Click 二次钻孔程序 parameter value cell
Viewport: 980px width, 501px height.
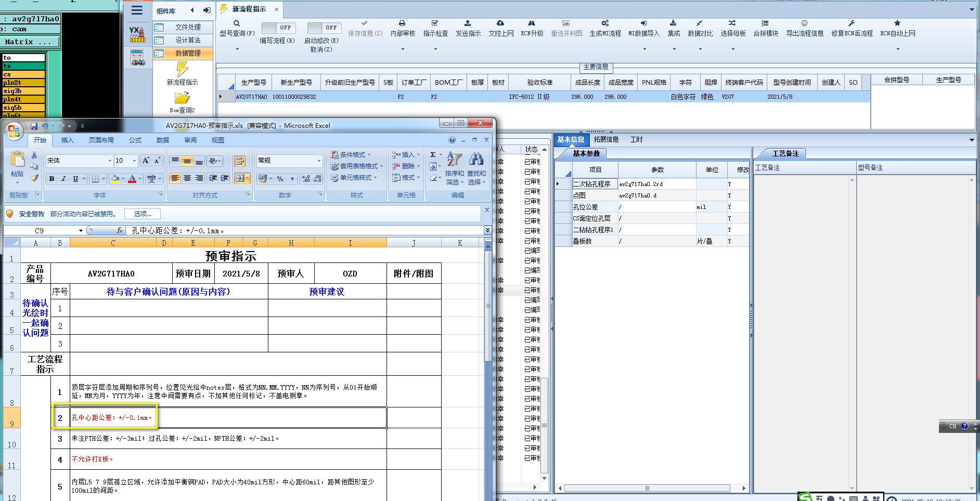pyautogui.click(x=657, y=184)
